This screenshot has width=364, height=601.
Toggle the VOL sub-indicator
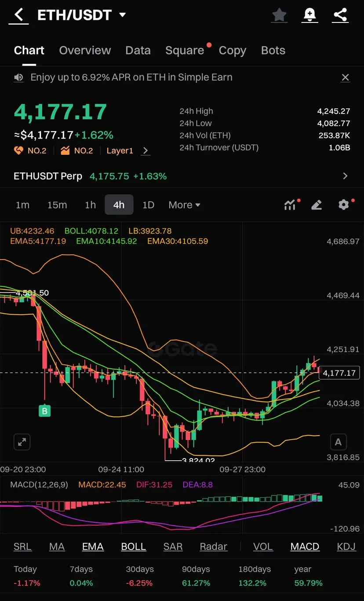[263, 547]
